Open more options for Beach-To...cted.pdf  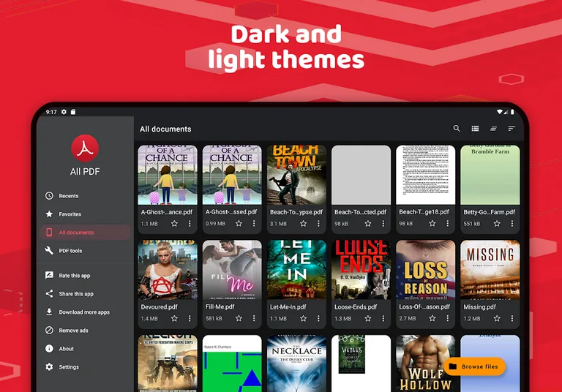(x=383, y=224)
